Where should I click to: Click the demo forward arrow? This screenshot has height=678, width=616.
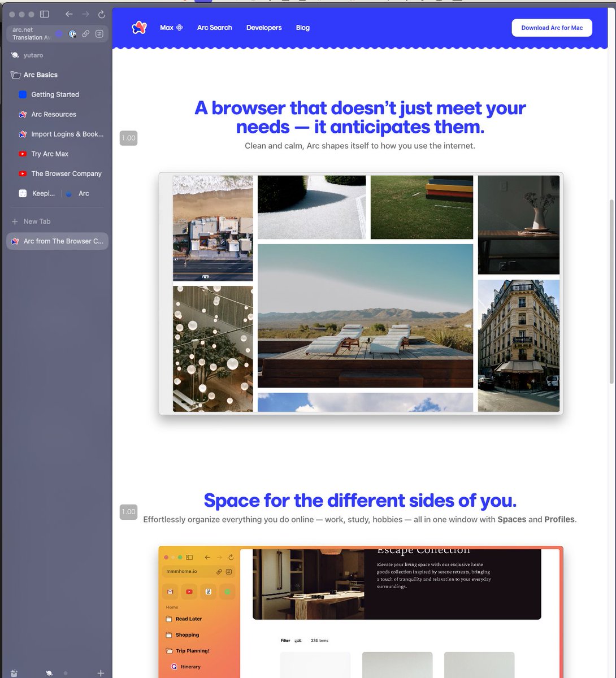click(x=219, y=557)
